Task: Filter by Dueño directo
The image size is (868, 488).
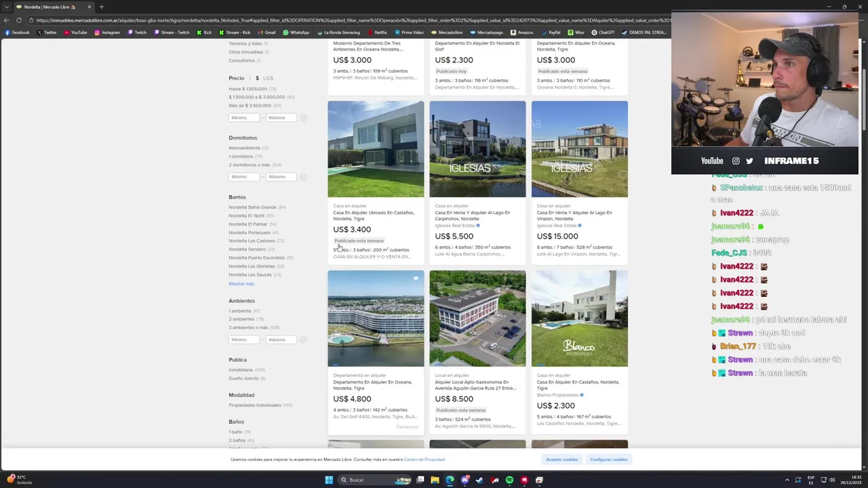Action: (x=243, y=378)
